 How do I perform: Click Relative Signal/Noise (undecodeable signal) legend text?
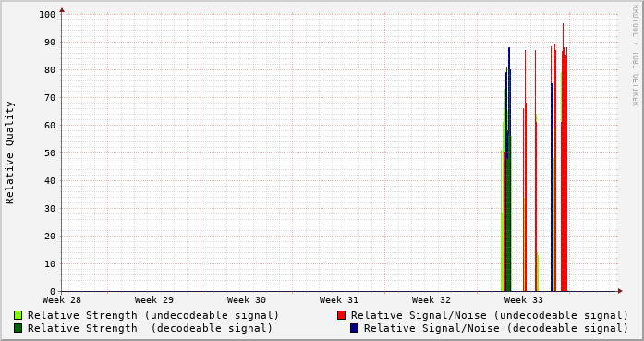coord(490,315)
